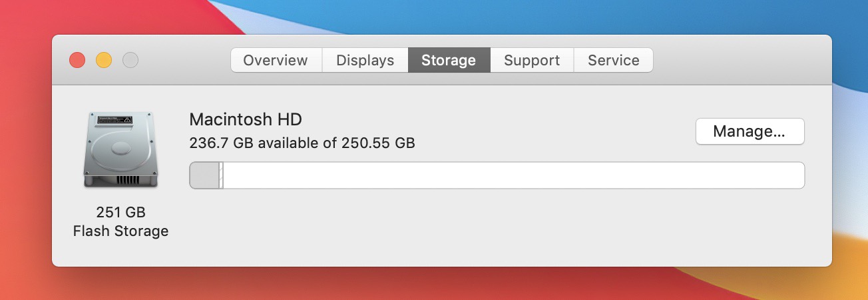The image size is (868, 300).
Task: Select the Storage tab
Action: 449,60
